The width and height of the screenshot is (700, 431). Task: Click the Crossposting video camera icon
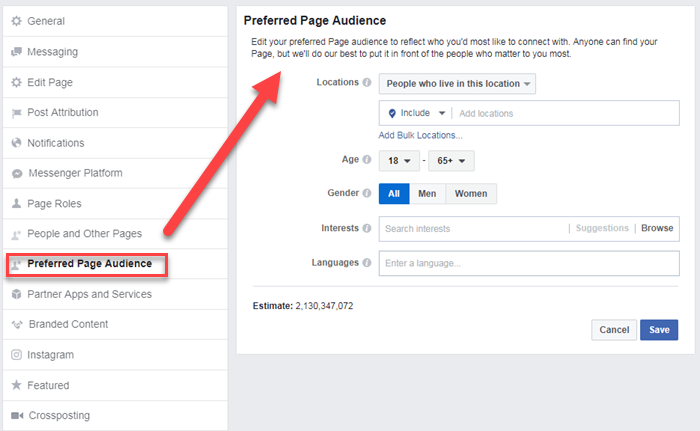click(17, 415)
